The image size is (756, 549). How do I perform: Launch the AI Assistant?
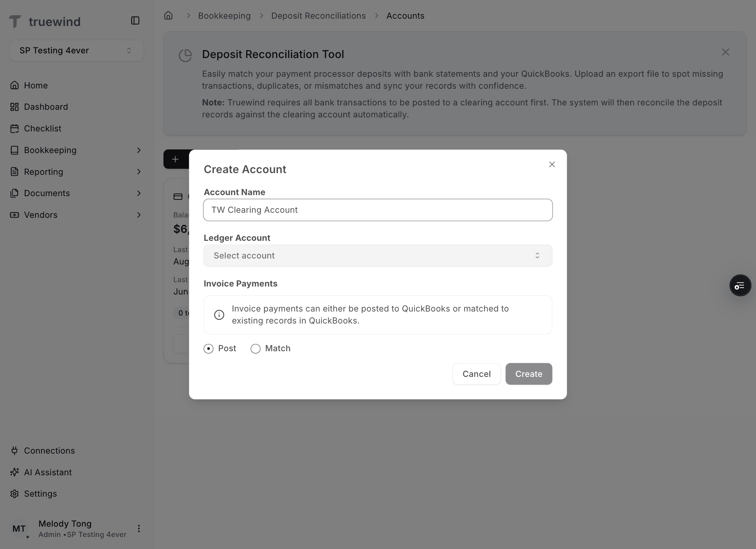pos(48,472)
